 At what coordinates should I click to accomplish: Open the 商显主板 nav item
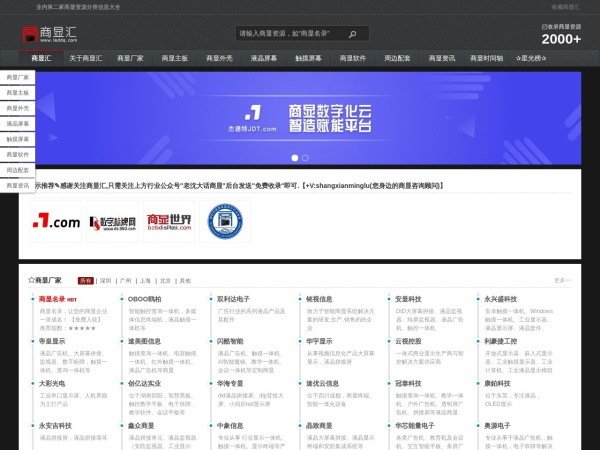pos(174,58)
